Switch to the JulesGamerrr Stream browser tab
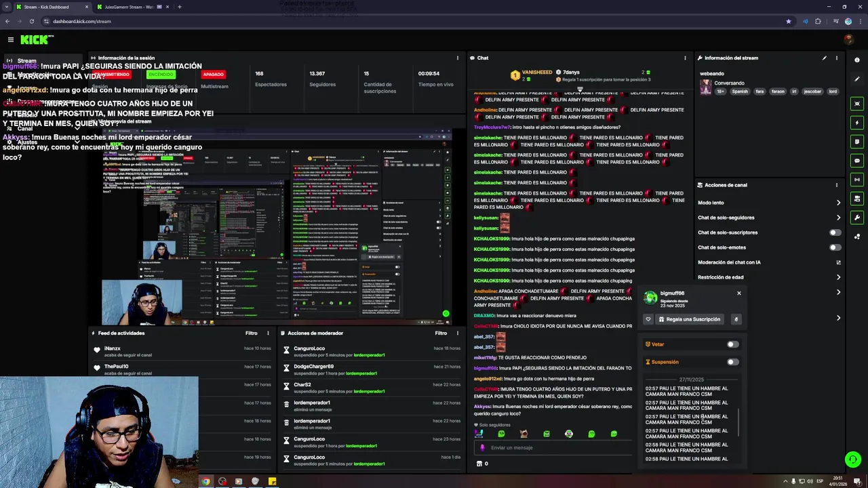The image size is (868, 488). coord(132,7)
